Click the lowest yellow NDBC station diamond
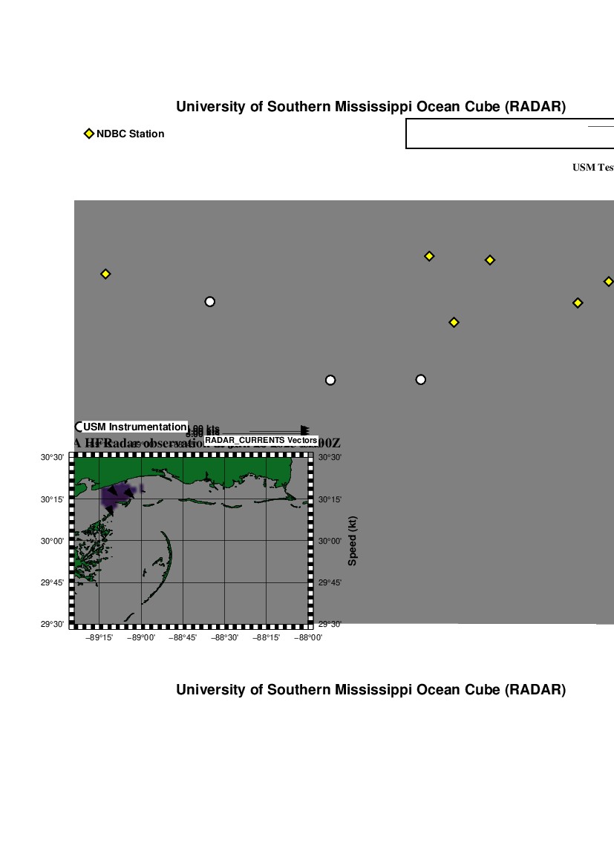The width and height of the screenshot is (614, 868). [454, 322]
